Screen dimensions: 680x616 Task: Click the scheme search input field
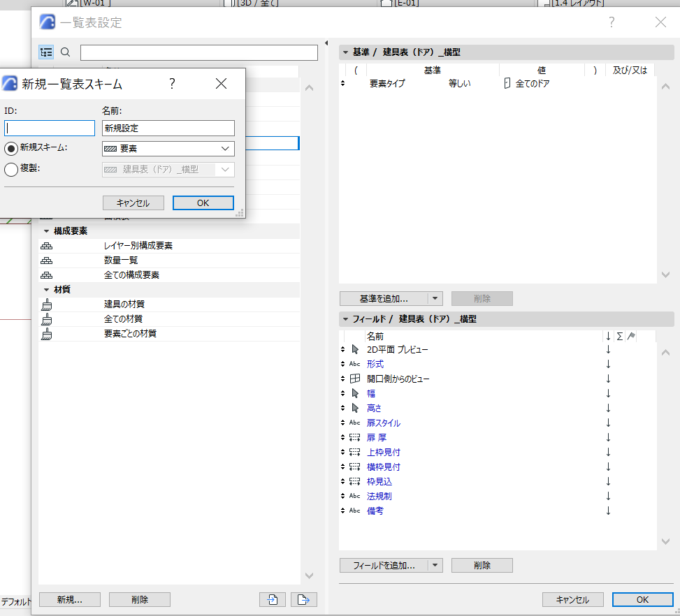199,52
